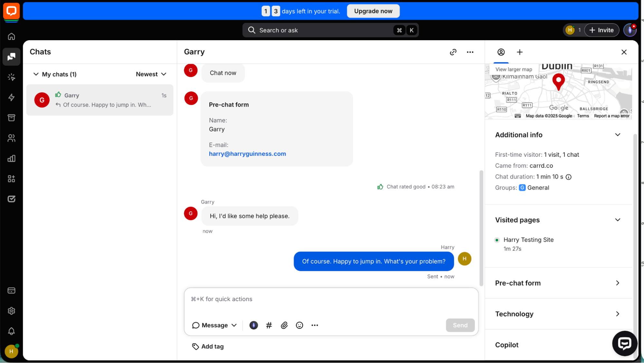The width and height of the screenshot is (644, 363).
Task: Collapse the Additional info section
Action: 618,135
